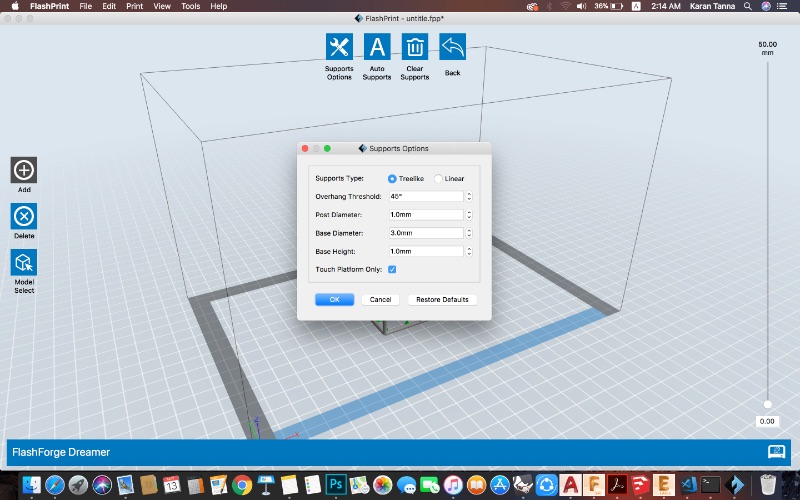Open the Edit menu
800x500 pixels.
(x=109, y=6)
